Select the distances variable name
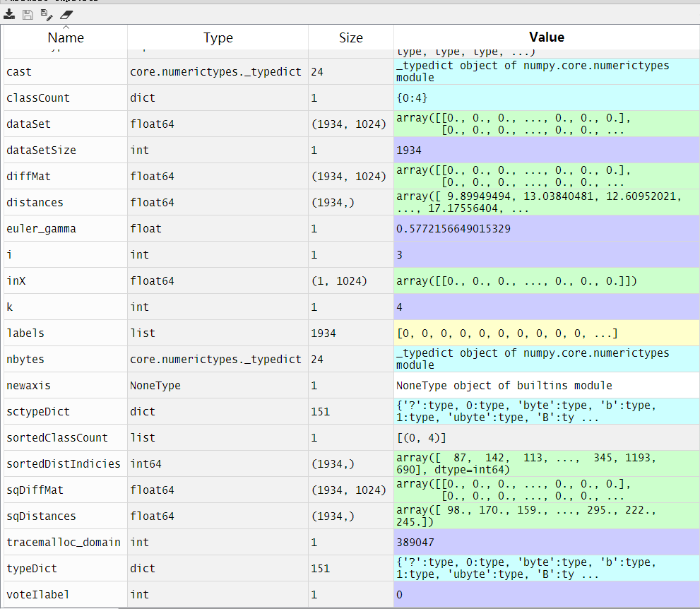Image resolution: width=700 pixels, height=609 pixels. pyautogui.click(x=35, y=202)
